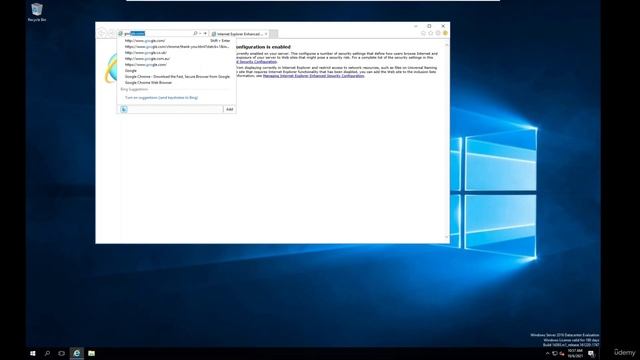
Task: Choose the https://www.google.com/ suggestion
Action: click(x=176, y=64)
